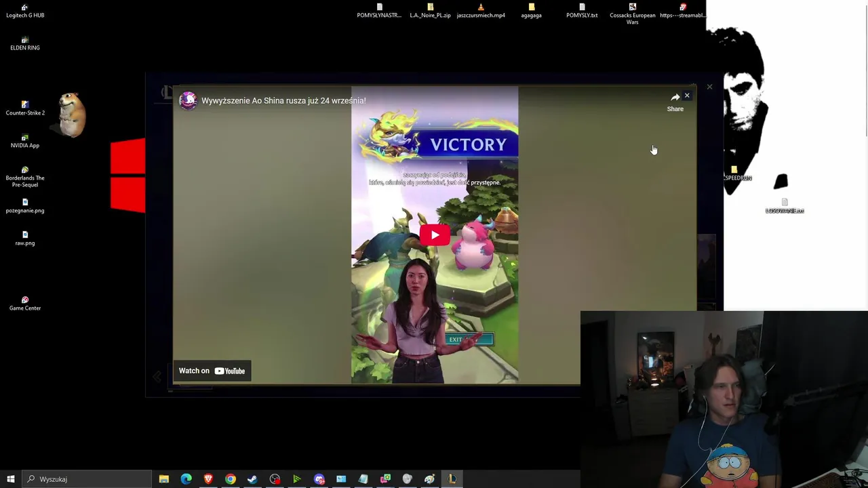Select the LOSOWANIE.txt file
Image resolution: width=868 pixels, height=488 pixels.
[785, 206]
